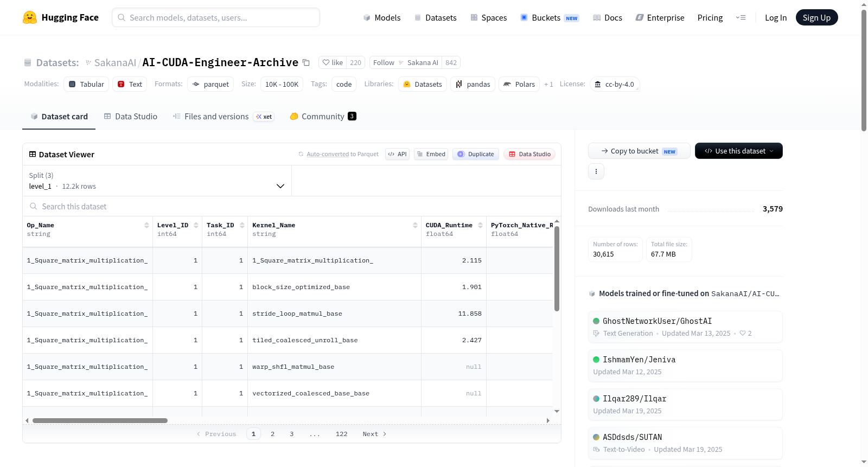Go to the Next page of rows

tap(374, 434)
